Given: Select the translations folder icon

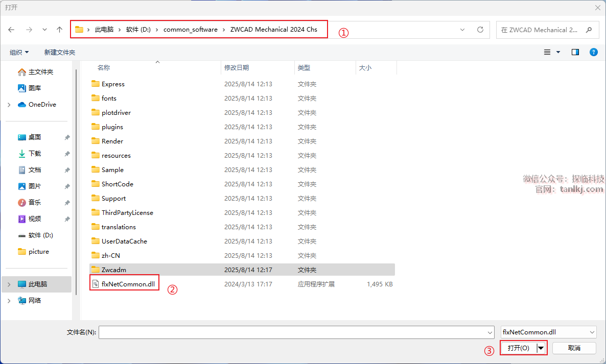Looking at the screenshot, I should pyautogui.click(x=96, y=227).
